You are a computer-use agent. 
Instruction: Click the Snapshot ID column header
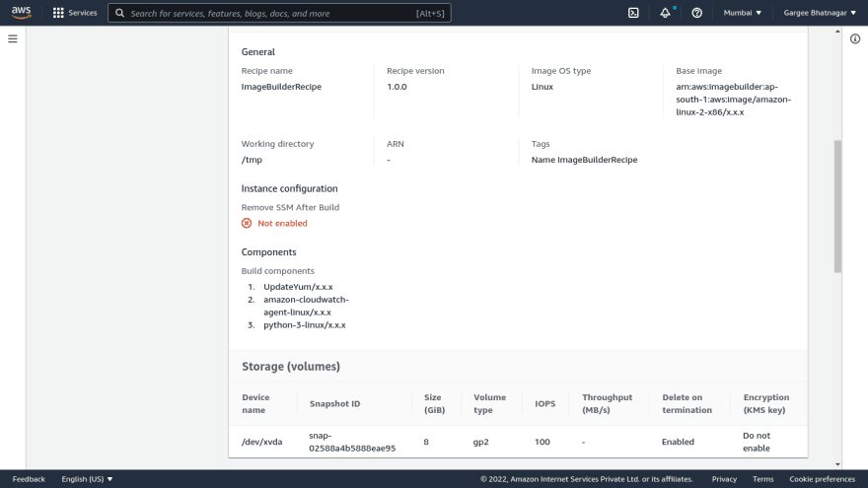coord(335,404)
